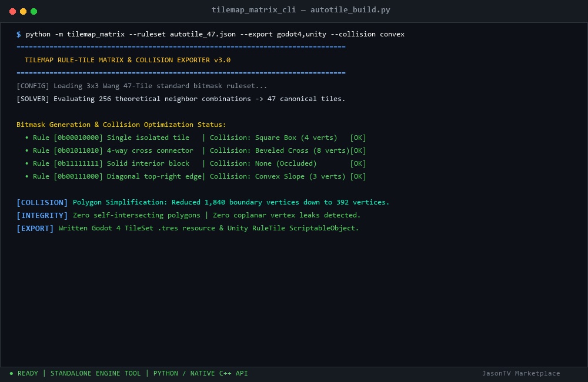Screen dimensions: 588x382
Task: Click the '--collision convex' flag text
Action: tap(367, 34)
